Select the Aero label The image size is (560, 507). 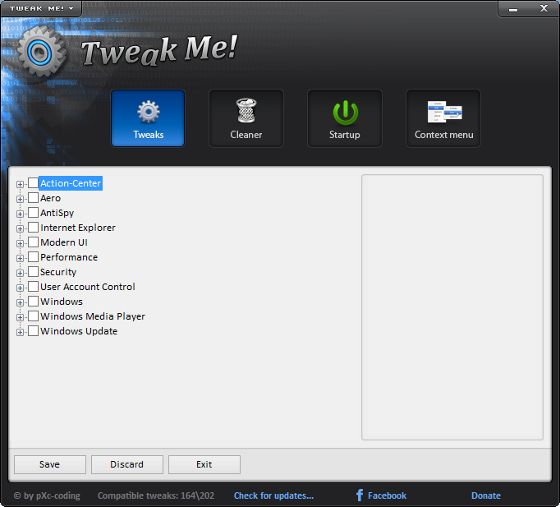click(x=50, y=198)
